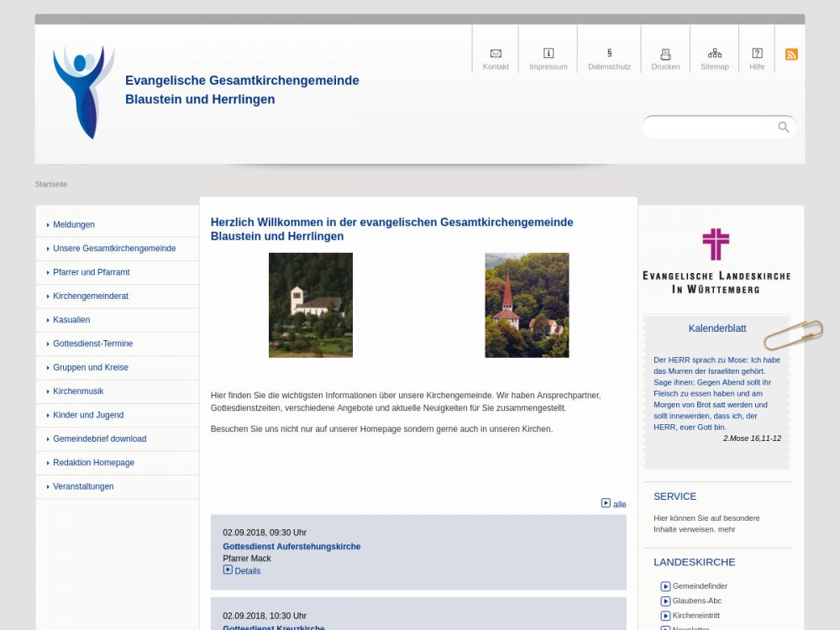The height and width of the screenshot is (630, 840).
Task: Expand the Gottesdienst-Termine sidebar item
Action: pyautogui.click(x=92, y=344)
